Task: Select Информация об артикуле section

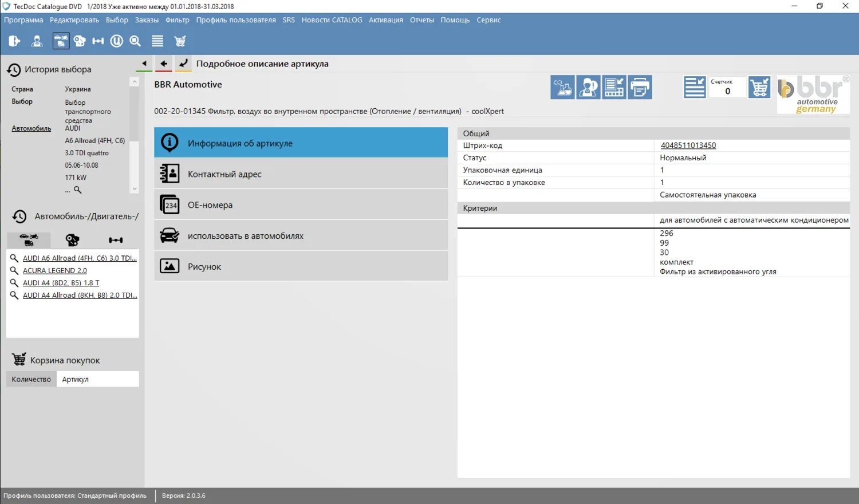Action: click(x=301, y=143)
